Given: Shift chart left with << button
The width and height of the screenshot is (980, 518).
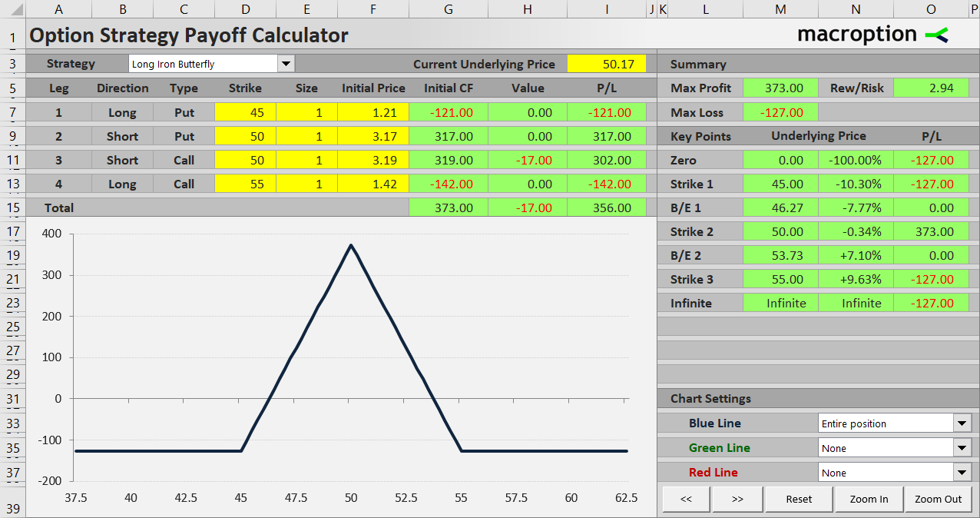Looking at the screenshot, I should [x=686, y=499].
